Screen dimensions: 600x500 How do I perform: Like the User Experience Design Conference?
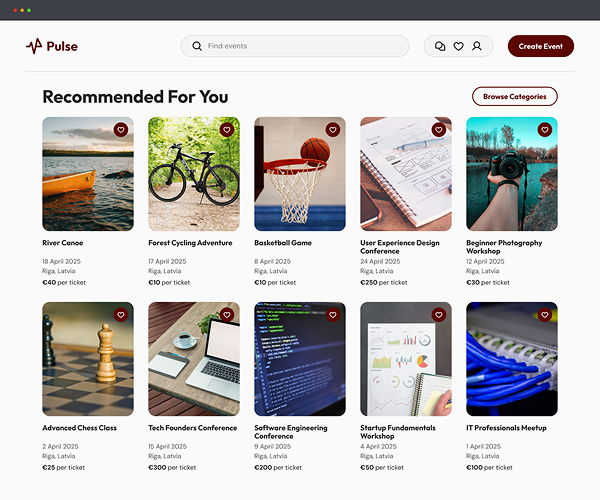[439, 130]
